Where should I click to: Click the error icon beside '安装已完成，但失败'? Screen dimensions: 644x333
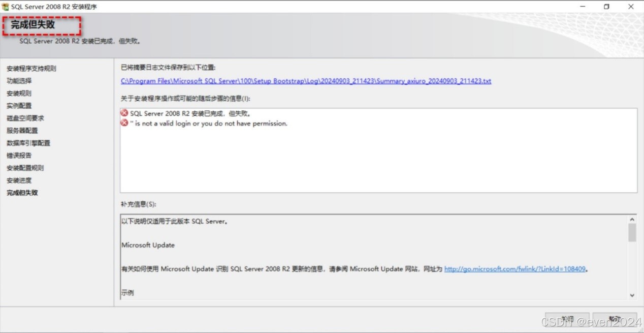(124, 113)
